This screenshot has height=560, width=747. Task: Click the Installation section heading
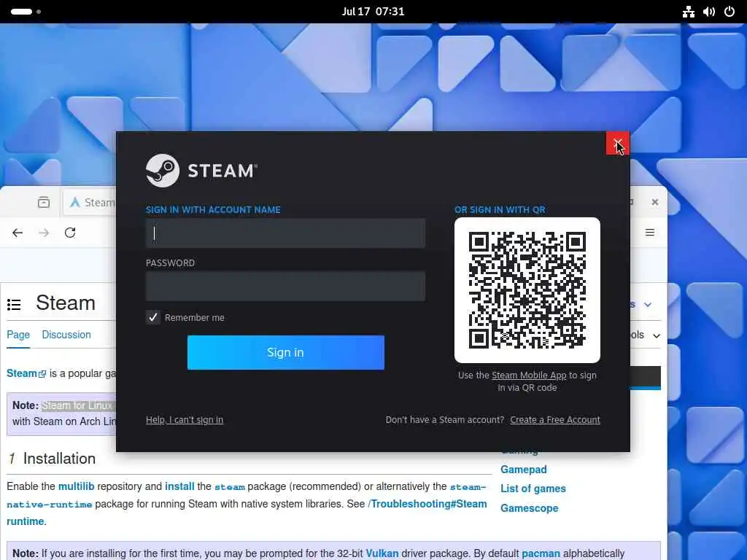(x=59, y=459)
